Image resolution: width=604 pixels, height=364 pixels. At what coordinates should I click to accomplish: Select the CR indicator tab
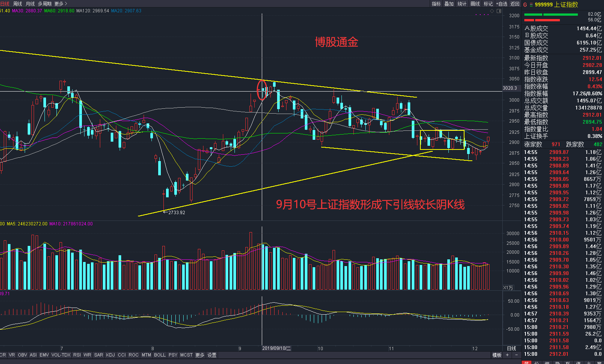[x=3, y=355]
